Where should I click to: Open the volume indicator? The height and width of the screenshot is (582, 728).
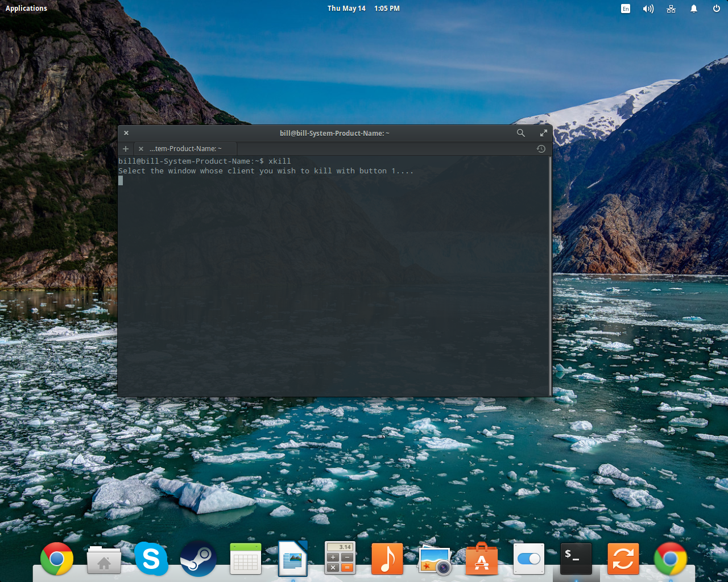point(648,8)
